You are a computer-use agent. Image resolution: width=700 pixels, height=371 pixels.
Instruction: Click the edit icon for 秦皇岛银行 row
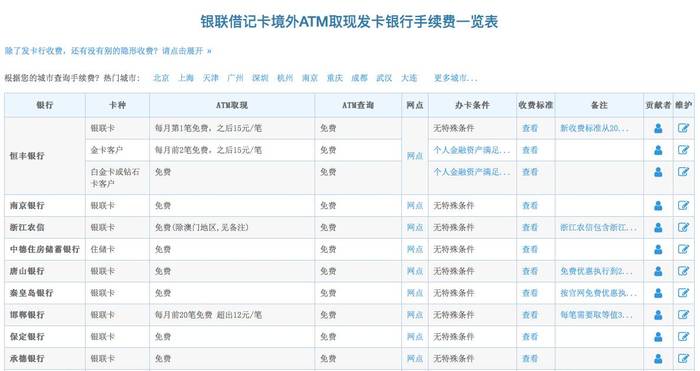[x=683, y=293]
